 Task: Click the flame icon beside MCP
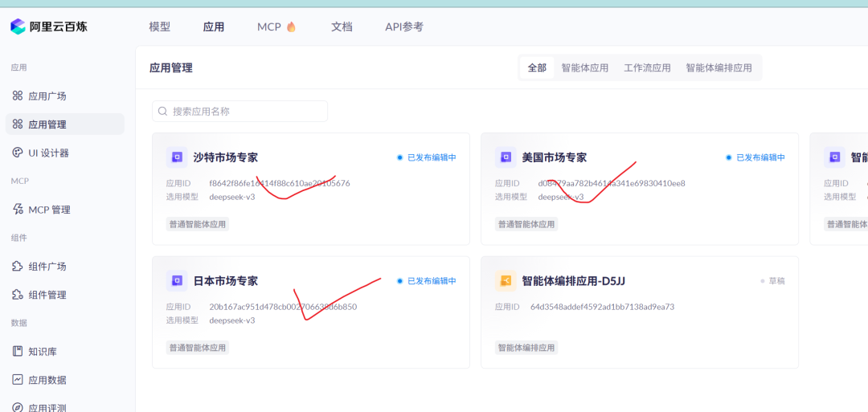pyautogui.click(x=291, y=27)
